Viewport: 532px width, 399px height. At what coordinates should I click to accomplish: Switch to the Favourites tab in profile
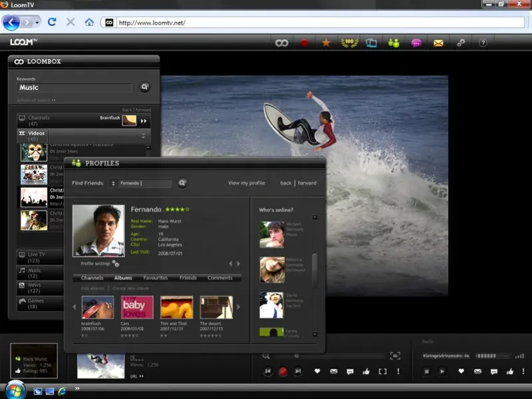click(x=156, y=278)
